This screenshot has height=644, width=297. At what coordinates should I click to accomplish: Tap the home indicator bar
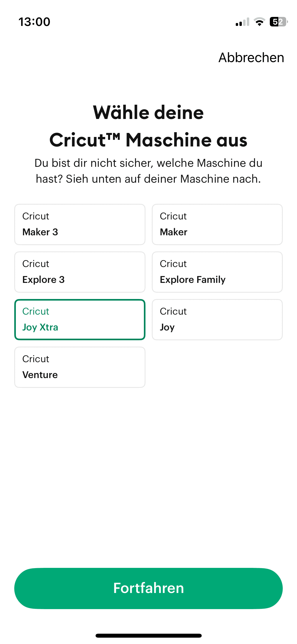click(148, 636)
